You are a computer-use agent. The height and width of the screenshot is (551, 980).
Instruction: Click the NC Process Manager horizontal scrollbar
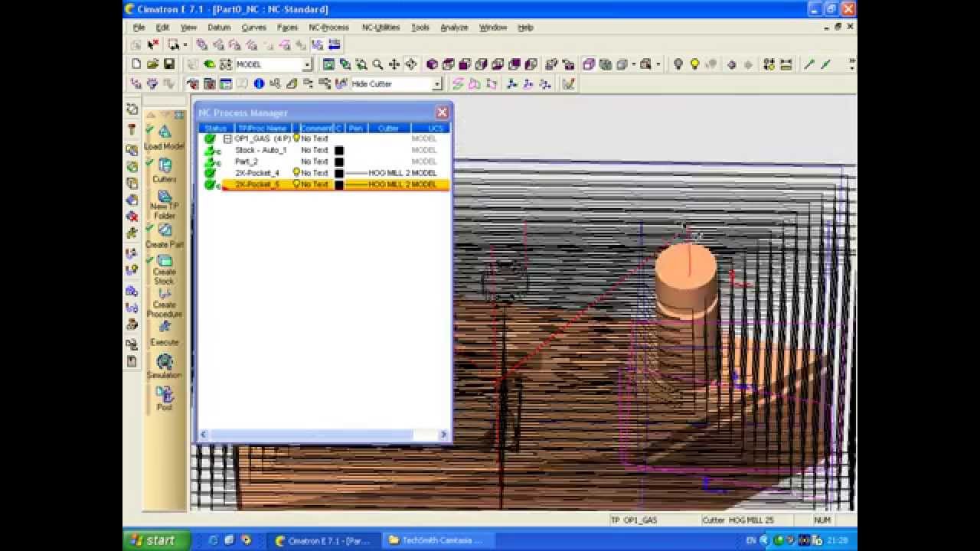tap(322, 435)
